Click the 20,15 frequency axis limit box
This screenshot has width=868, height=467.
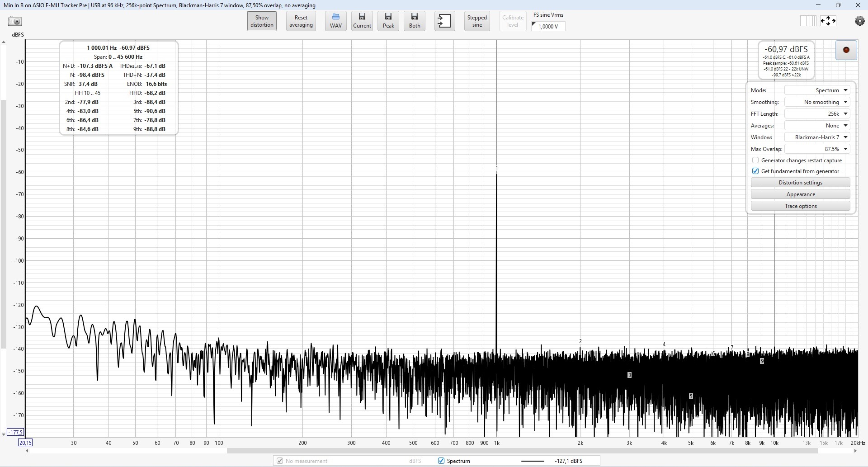click(25, 443)
